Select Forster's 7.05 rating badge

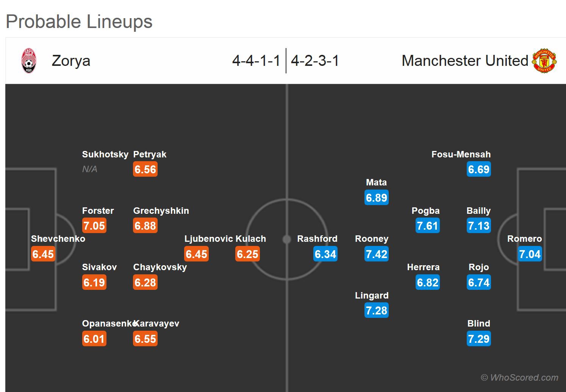coord(94,226)
